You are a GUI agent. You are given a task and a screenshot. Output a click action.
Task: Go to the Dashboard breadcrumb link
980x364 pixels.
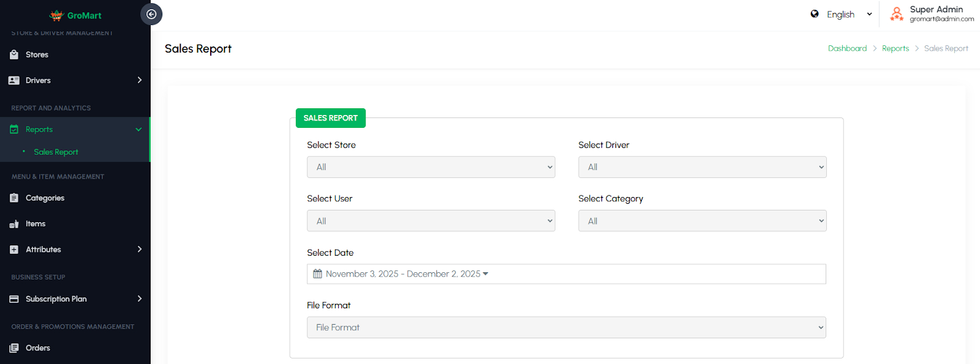pos(847,48)
